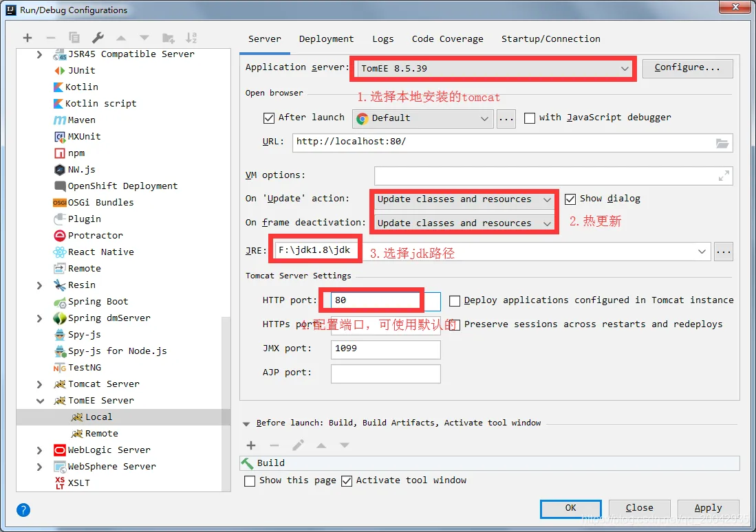Switch to the Deployment tab
The width and height of the screenshot is (756, 532).
click(327, 39)
